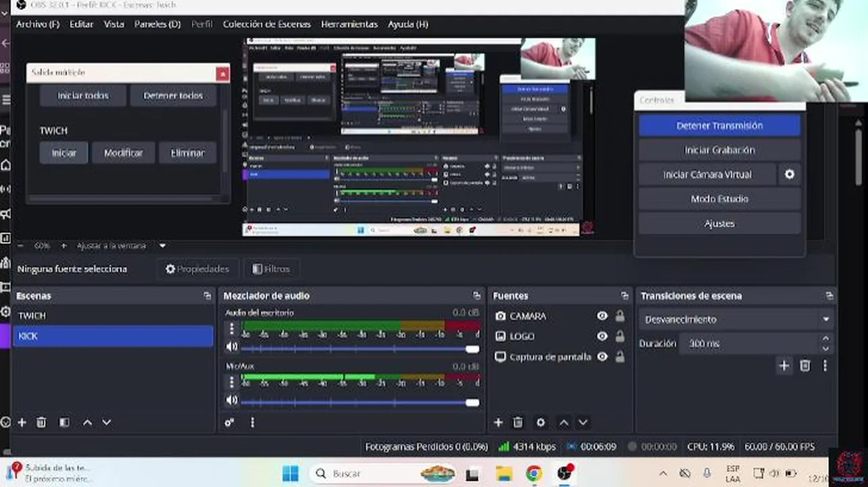Image resolution: width=868 pixels, height=487 pixels.
Task: Open transition three-dot properties menu
Action: point(825,365)
